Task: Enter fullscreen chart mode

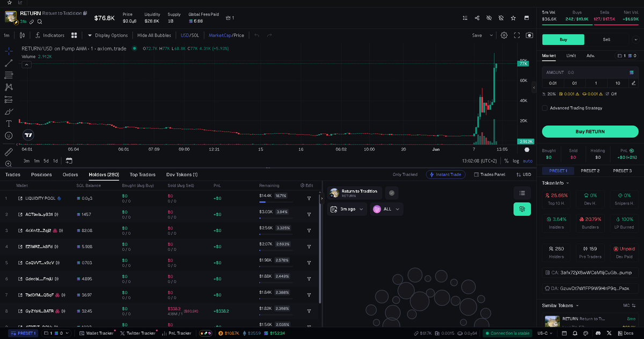Action: tap(517, 35)
